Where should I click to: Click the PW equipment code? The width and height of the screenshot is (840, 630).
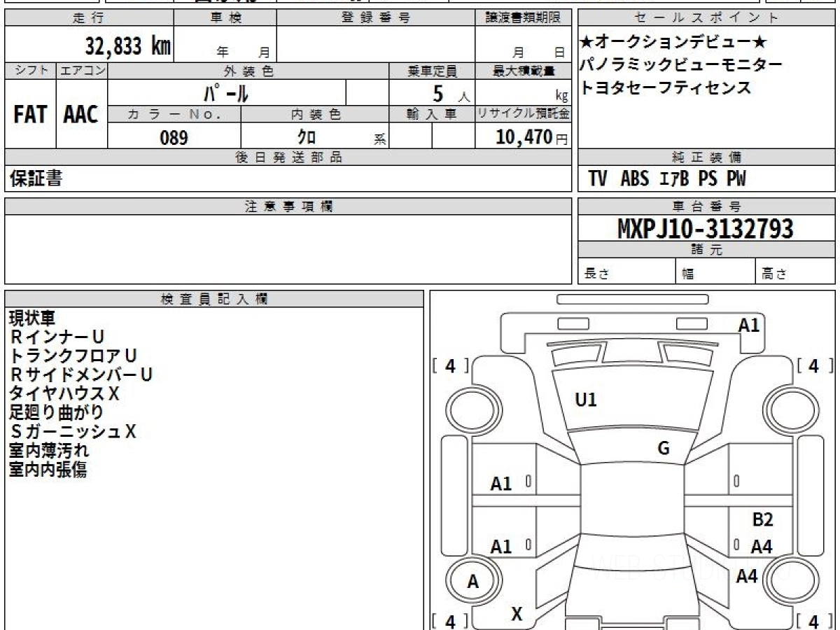coord(736,178)
